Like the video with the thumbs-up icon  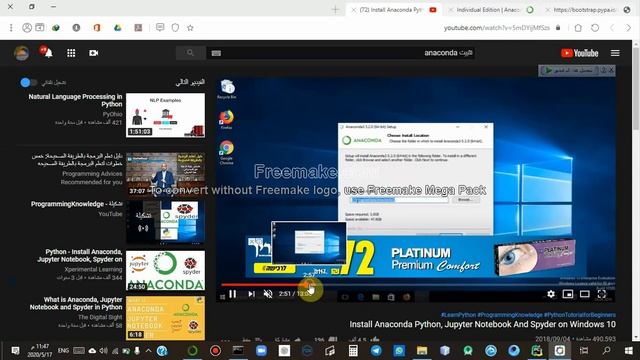click(x=375, y=339)
